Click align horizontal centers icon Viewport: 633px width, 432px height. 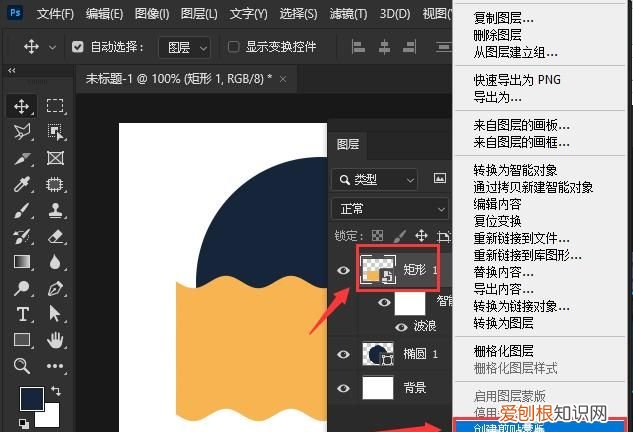(384, 47)
